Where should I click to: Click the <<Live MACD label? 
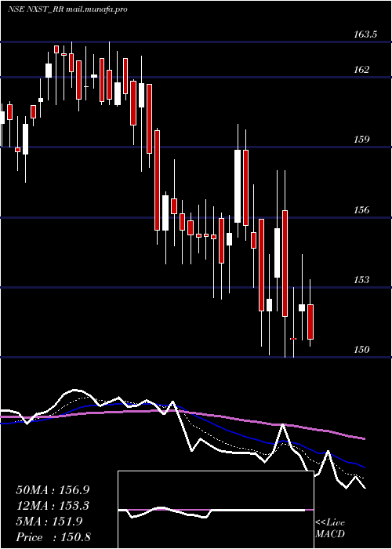point(330,529)
